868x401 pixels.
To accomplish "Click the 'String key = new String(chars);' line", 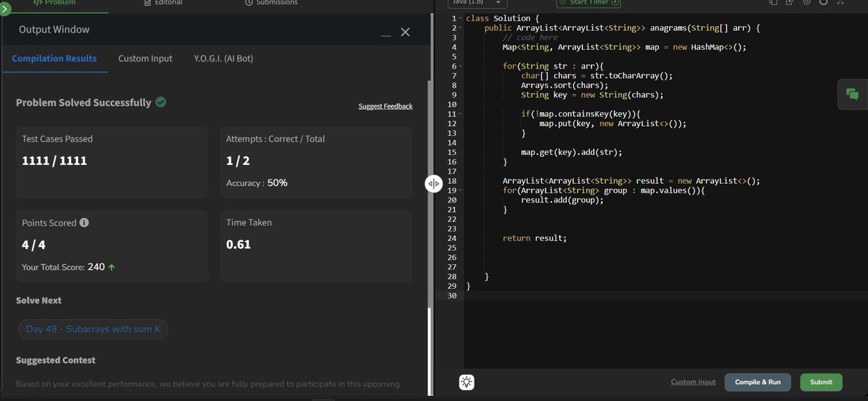I will (592, 95).
